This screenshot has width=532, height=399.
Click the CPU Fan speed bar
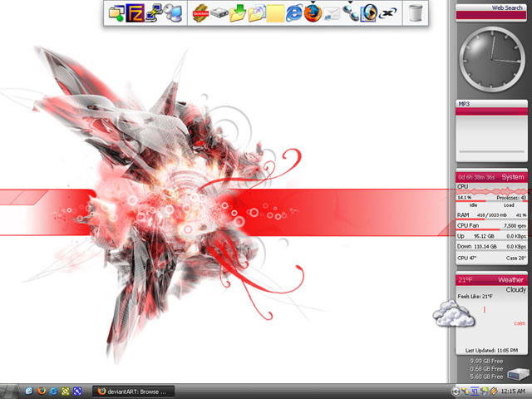[491, 229]
